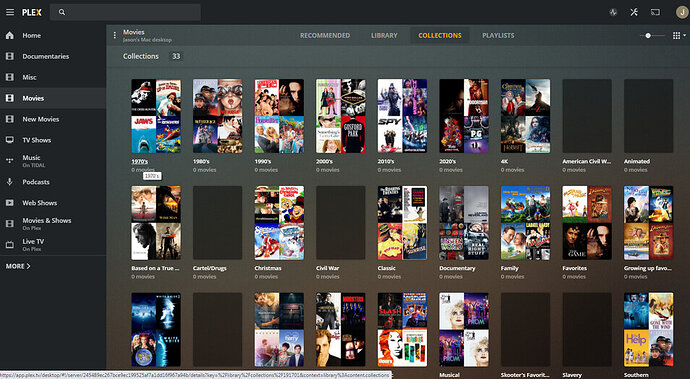
Task: Open the 2020's collection poster
Action: click(x=464, y=116)
